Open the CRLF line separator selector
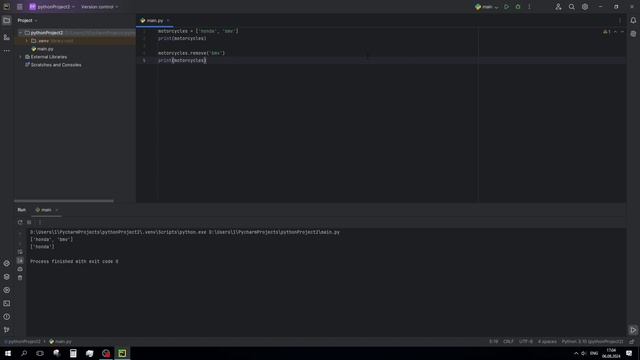640x360 pixels. click(x=509, y=342)
